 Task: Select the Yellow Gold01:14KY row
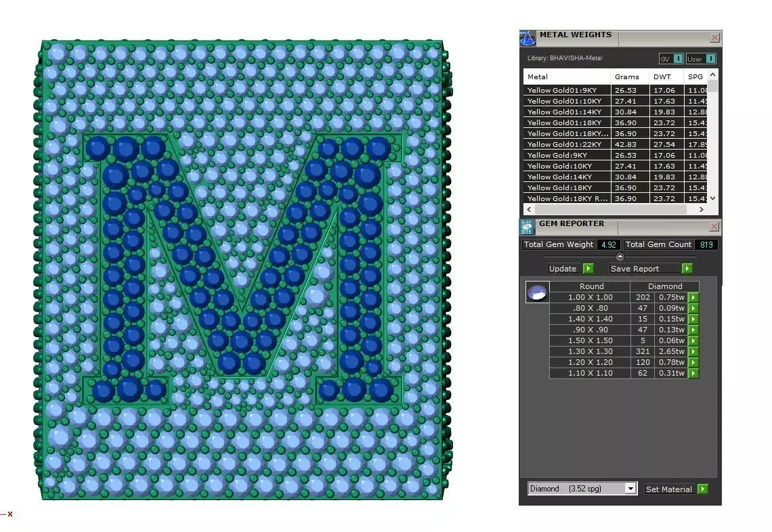pos(615,112)
